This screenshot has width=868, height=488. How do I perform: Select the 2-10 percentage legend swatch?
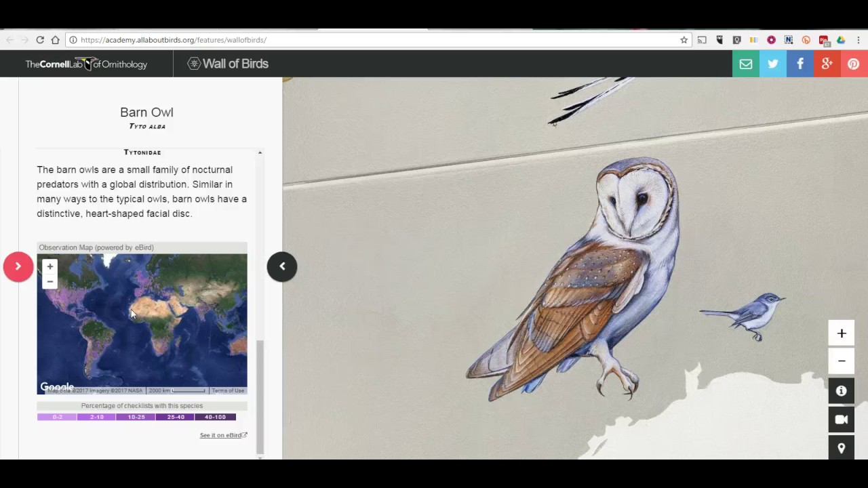97,417
